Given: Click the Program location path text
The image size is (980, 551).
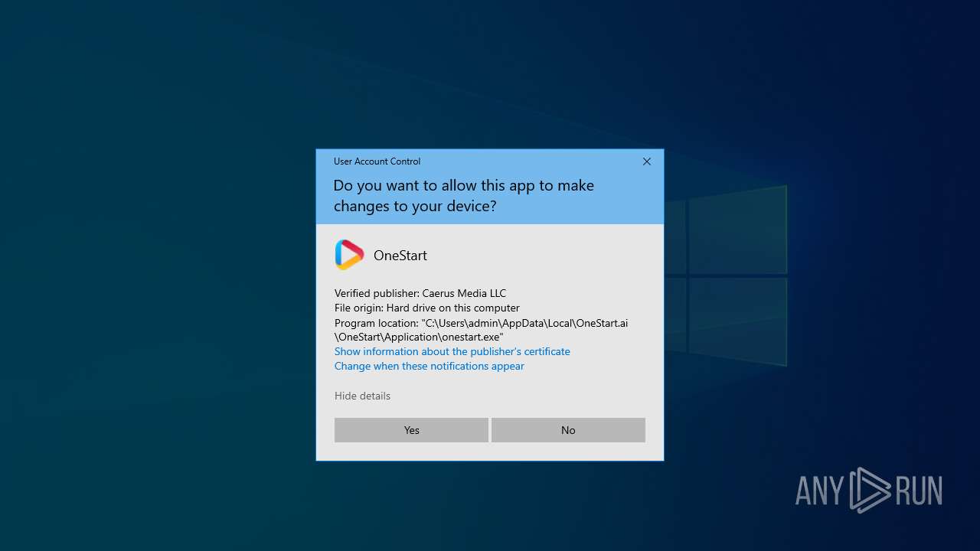Looking at the screenshot, I should [x=482, y=330].
